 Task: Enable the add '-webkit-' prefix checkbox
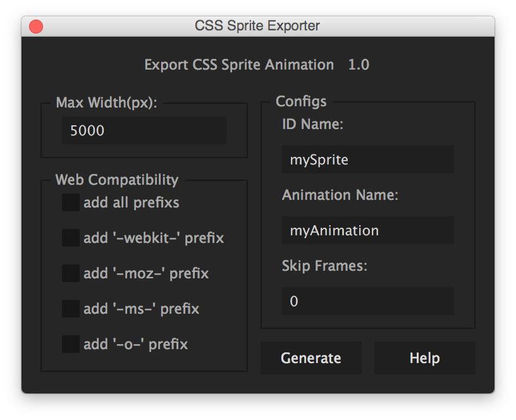[x=70, y=237]
